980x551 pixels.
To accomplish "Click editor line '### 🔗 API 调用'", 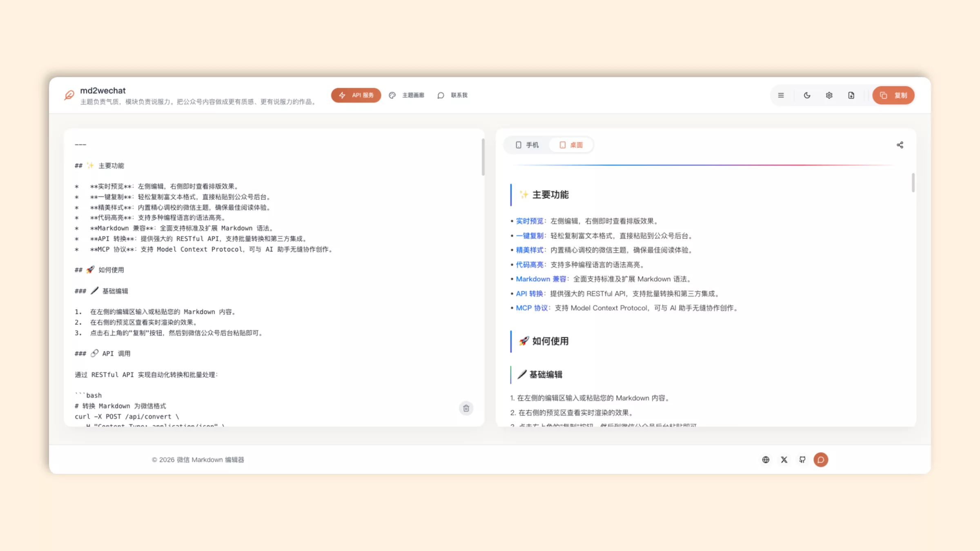I will tap(102, 353).
